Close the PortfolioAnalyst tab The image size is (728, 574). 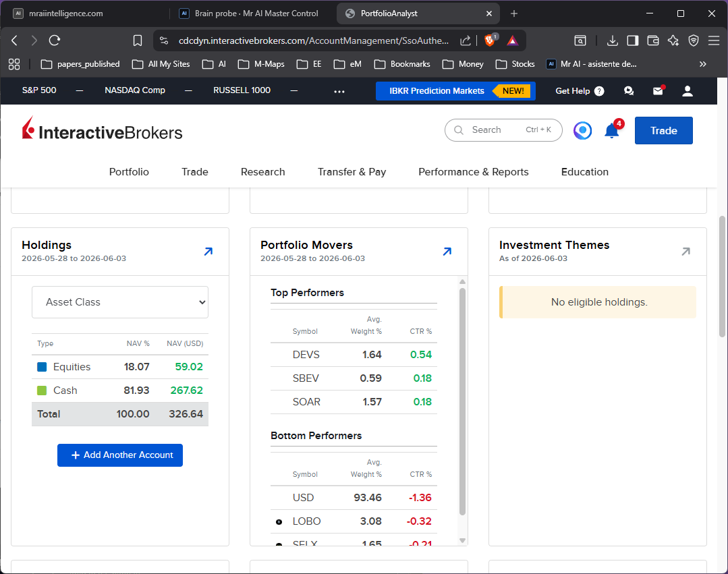click(x=489, y=13)
